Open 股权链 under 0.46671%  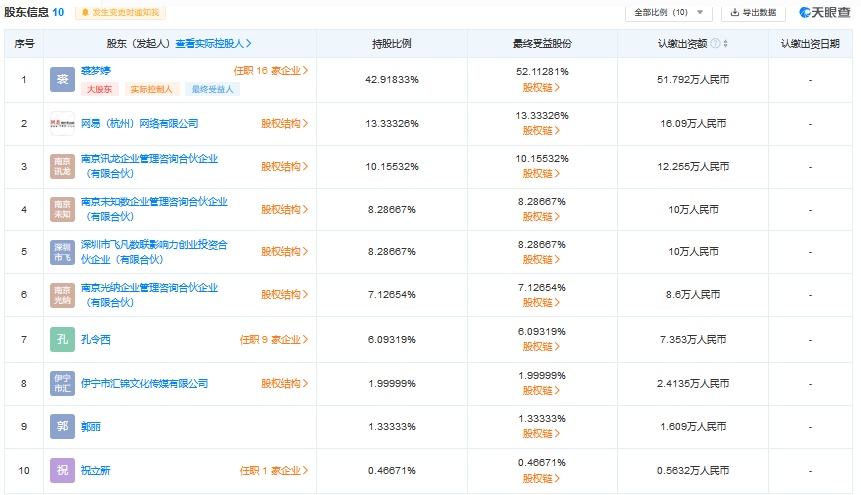(541, 479)
